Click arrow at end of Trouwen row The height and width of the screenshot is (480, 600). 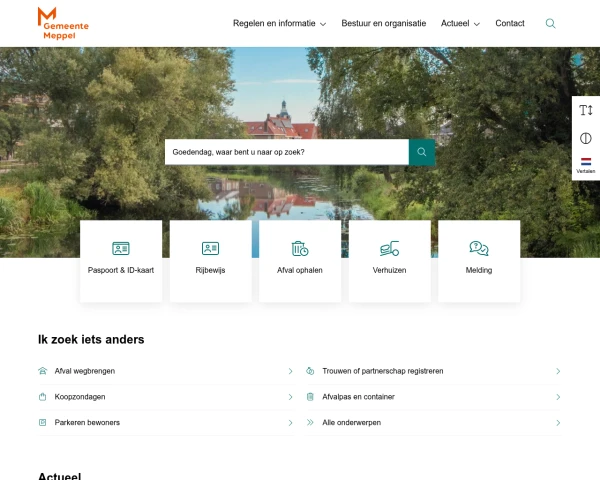coord(558,371)
